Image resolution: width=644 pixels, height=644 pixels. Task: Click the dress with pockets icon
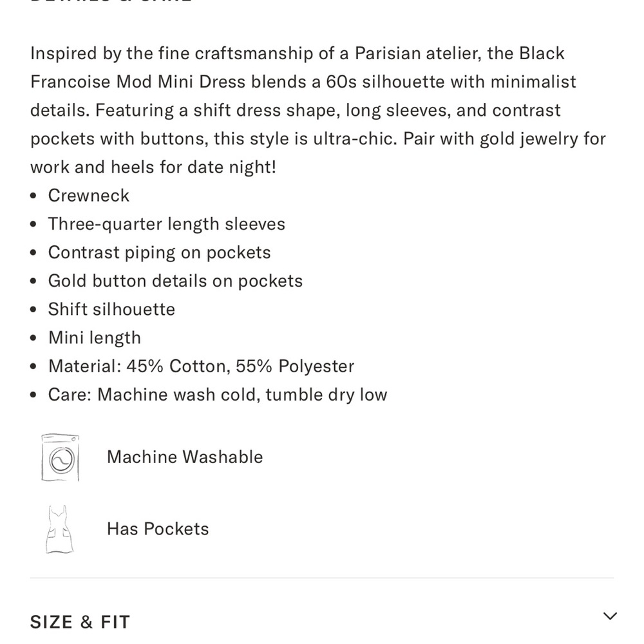[x=59, y=529]
